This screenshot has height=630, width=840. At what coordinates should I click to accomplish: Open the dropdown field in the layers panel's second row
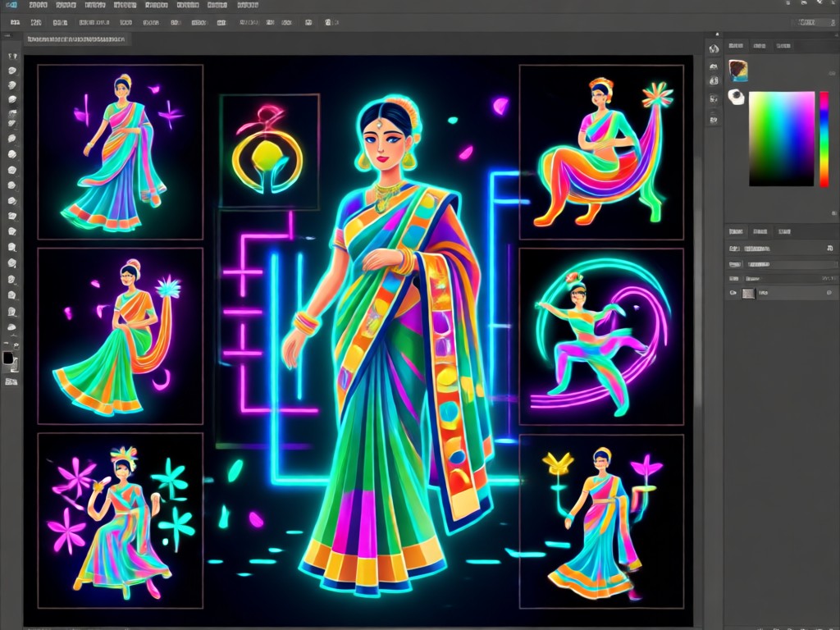[792, 265]
